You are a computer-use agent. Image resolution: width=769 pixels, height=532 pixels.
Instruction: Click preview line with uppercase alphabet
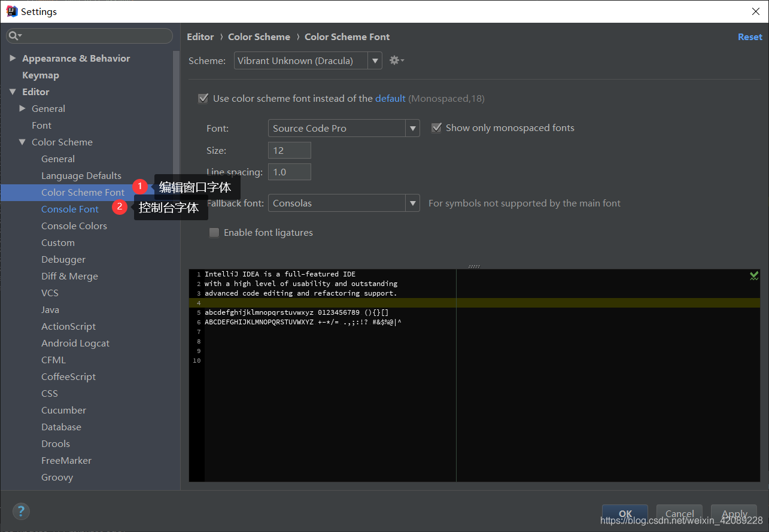click(303, 322)
